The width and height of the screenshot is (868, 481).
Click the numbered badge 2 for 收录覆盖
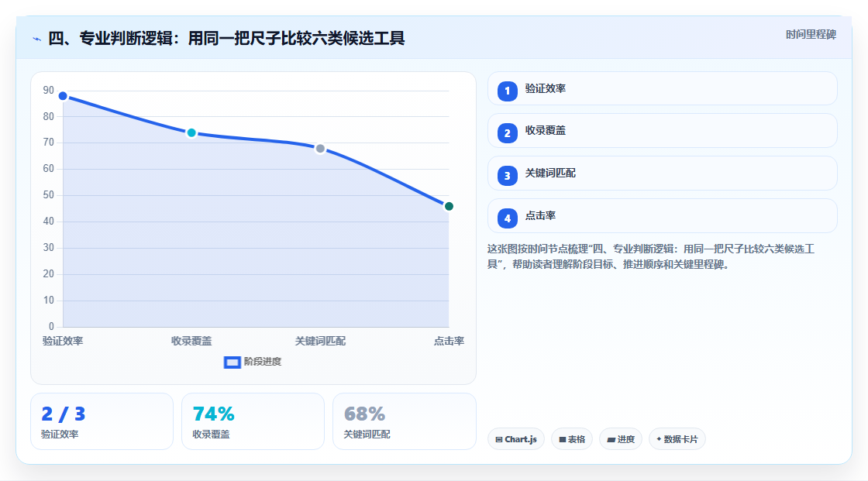[507, 133]
